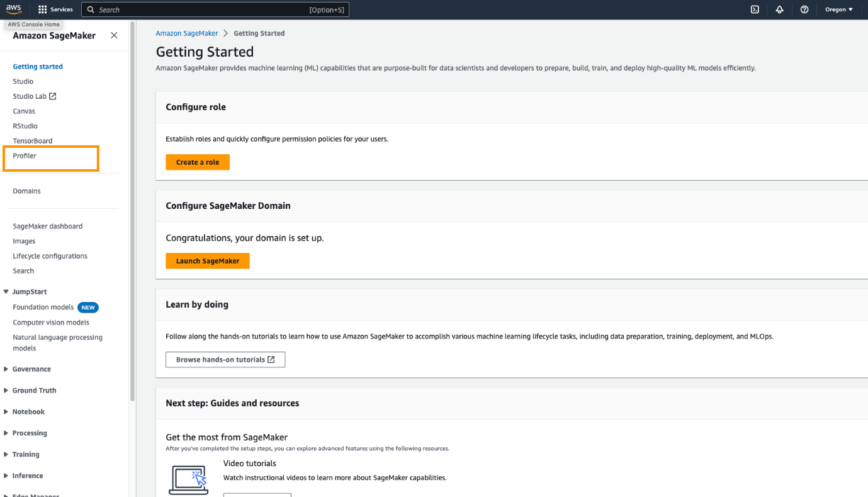Open the Services grid menu
The height and width of the screenshot is (497, 868).
(x=43, y=9)
